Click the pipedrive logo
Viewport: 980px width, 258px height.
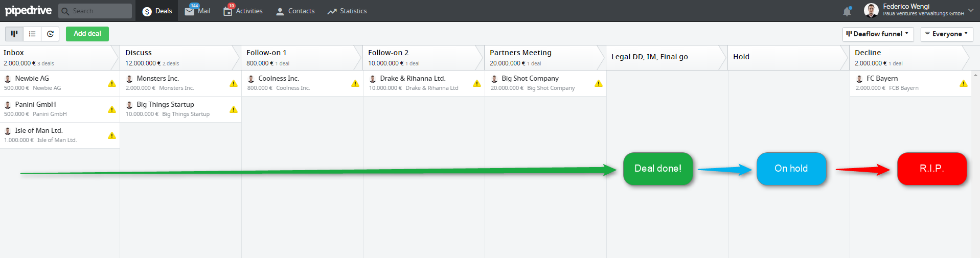pyautogui.click(x=29, y=11)
